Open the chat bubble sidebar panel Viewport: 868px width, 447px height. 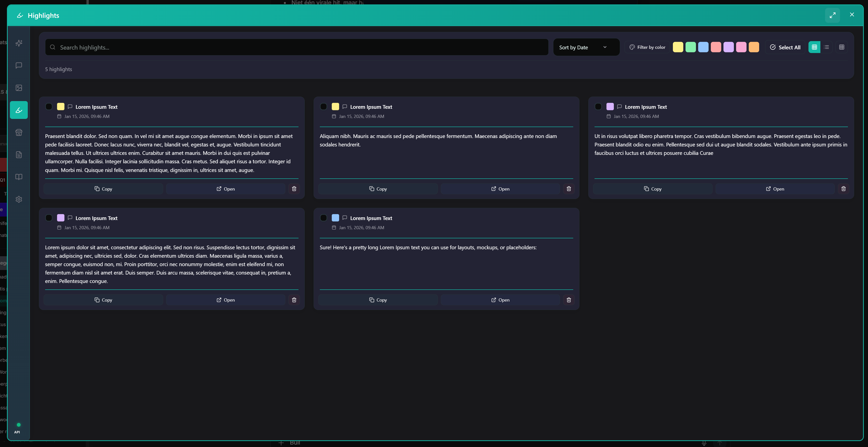(19, 65)
